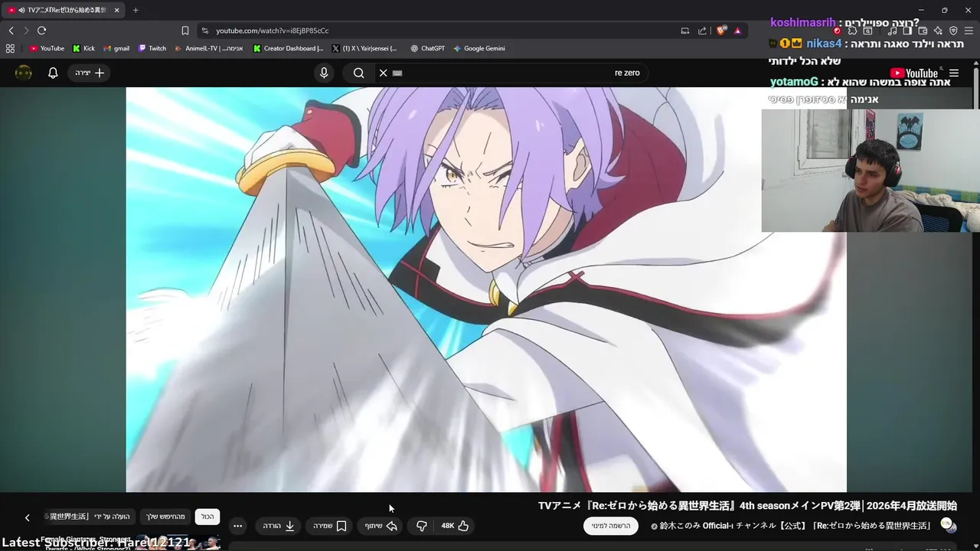Click the share page icon in address bar

tap(702, 31)
